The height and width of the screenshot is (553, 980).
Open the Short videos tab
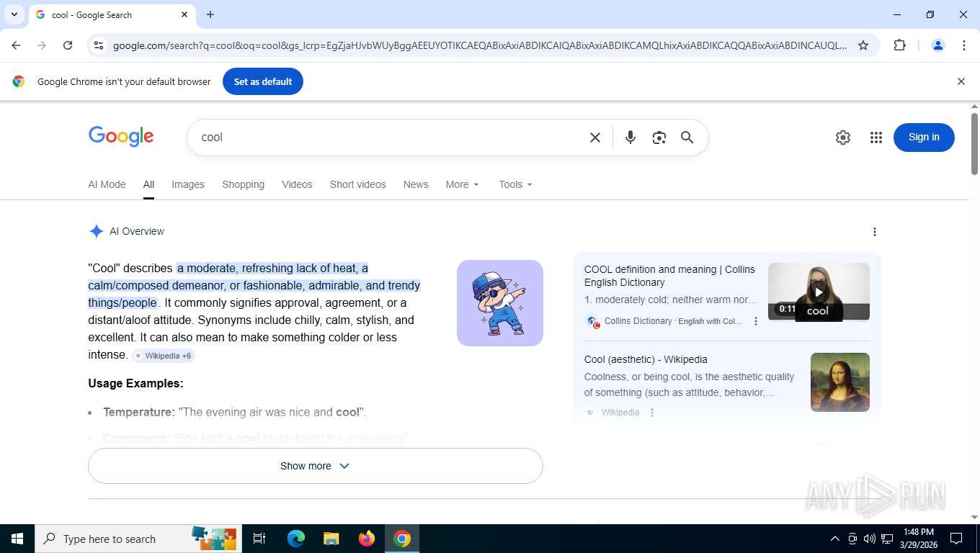click(x=358, y=184)
